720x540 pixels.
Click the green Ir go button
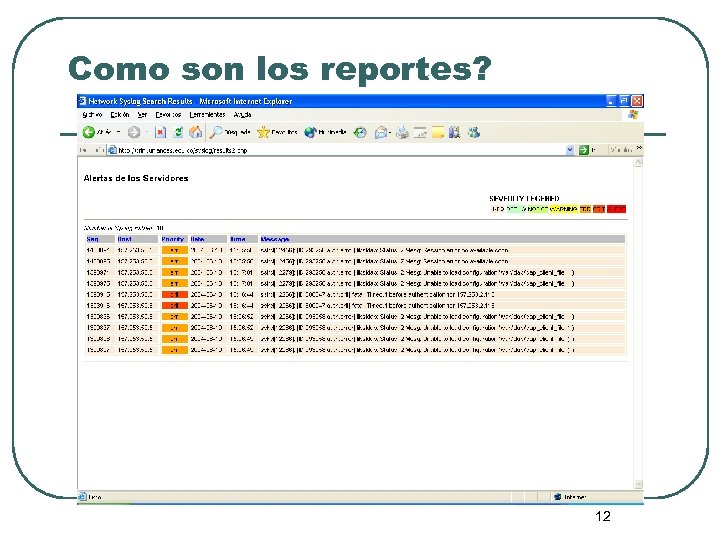pos(584,150)
